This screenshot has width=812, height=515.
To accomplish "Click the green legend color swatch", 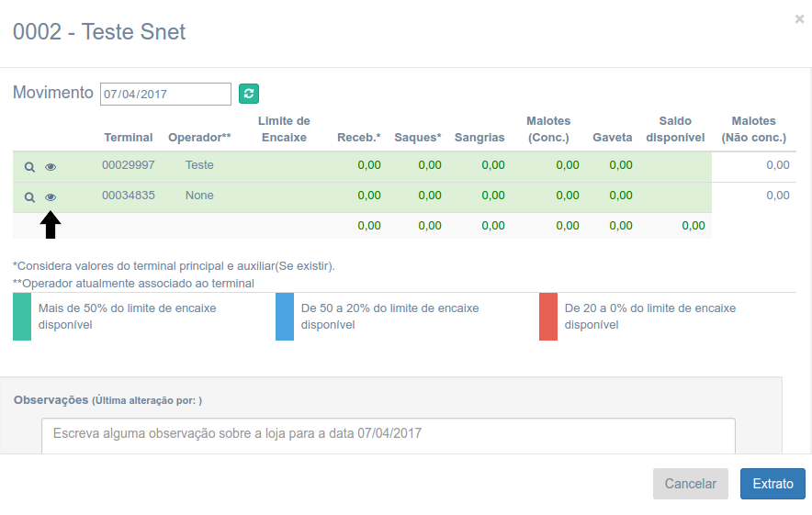I will pyautogui.click(x=22, y=317).
